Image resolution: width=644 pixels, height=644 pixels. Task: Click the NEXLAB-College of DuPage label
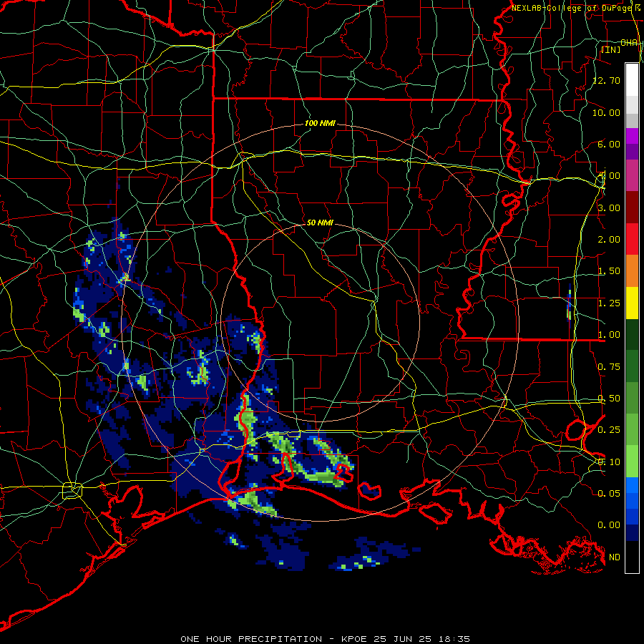pyautogui.click(x=572, y=8)
